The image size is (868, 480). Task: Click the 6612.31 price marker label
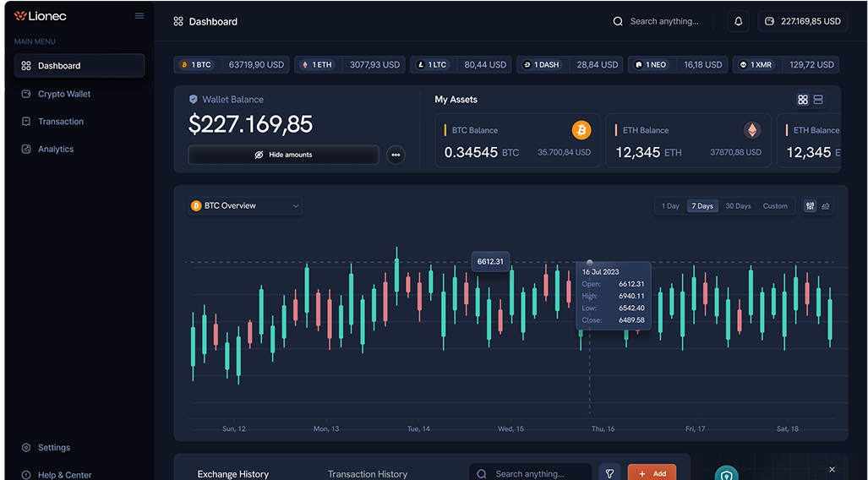click(x=490, y=262)
